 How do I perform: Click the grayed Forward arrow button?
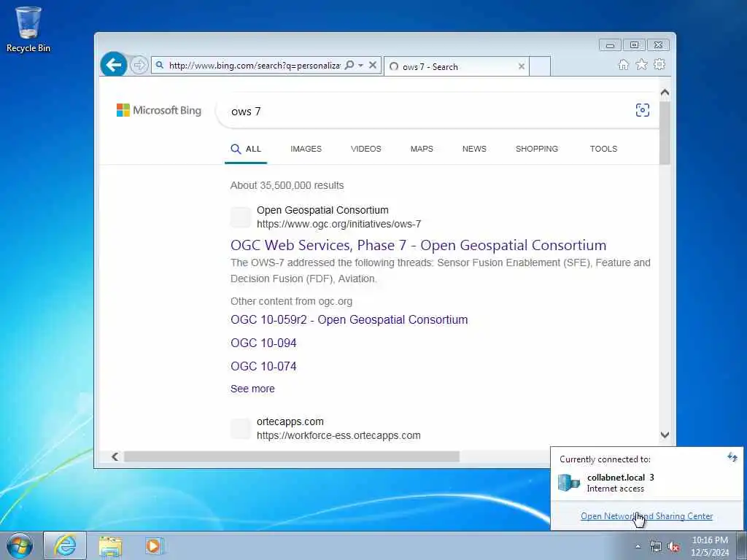139,65
